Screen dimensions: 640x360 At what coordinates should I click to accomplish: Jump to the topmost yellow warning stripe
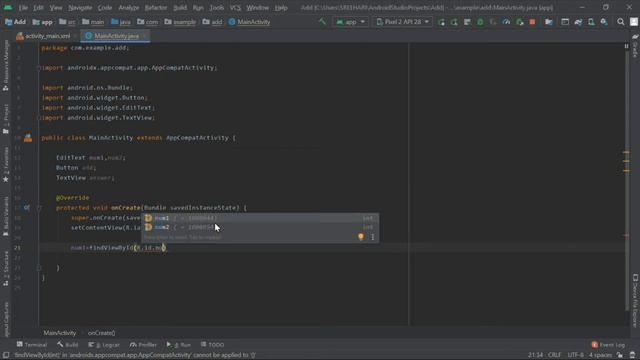tap(627, 152)
